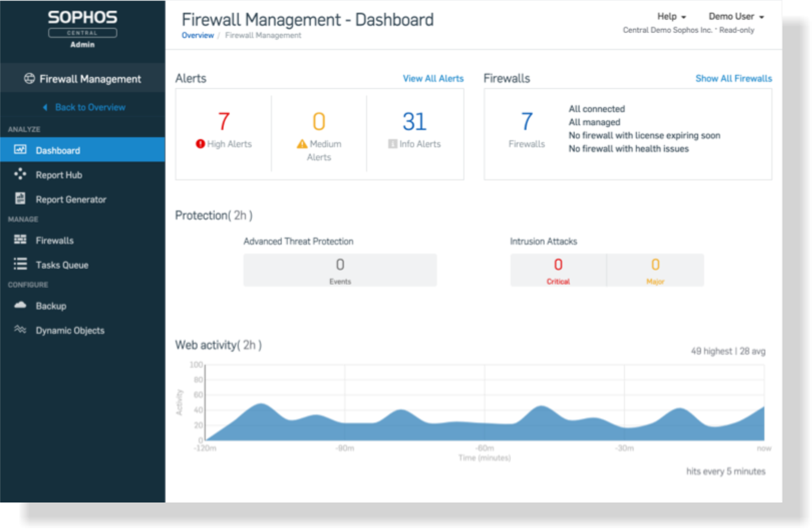Click the Advanced Threat Protection Events box
This screenshot has width=812, height=529.
(340, 270)
